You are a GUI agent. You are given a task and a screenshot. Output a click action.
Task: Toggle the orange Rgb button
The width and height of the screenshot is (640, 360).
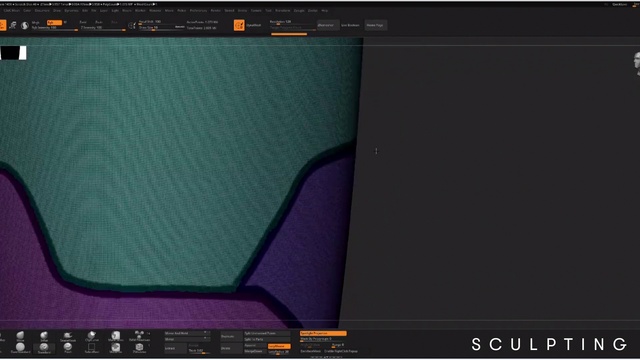[54, 22]
